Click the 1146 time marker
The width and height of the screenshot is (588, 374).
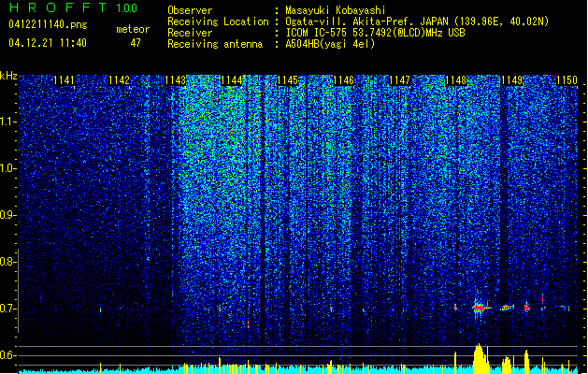click(343, 80)
